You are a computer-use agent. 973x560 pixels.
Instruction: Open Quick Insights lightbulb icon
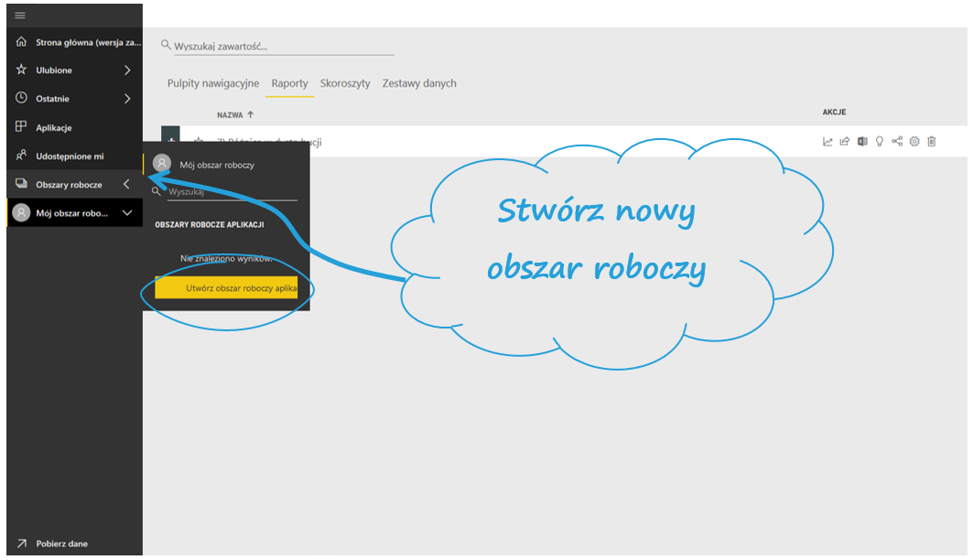tap(880, 142)
